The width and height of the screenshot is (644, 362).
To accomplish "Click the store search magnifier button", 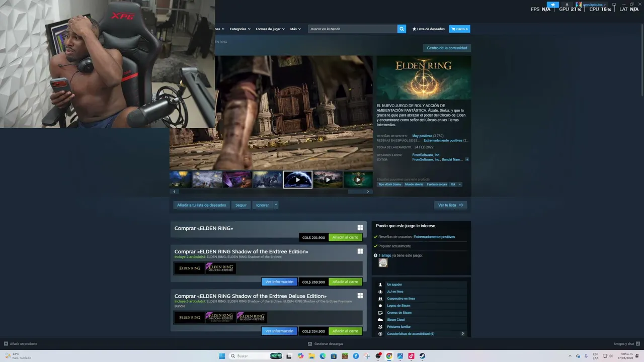I will point(401,29).
